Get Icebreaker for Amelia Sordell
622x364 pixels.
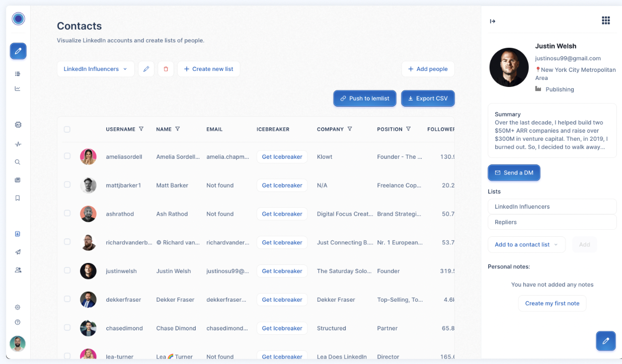point(282,157)
